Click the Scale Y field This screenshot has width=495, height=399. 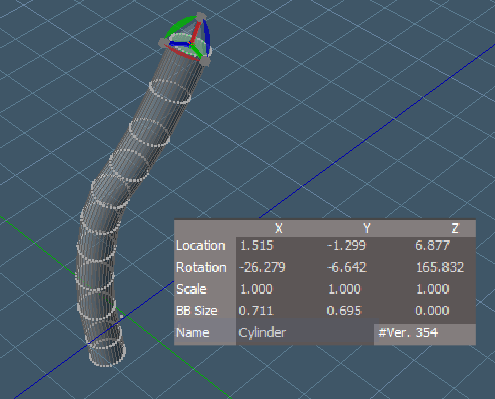click(x=345, y=289)
